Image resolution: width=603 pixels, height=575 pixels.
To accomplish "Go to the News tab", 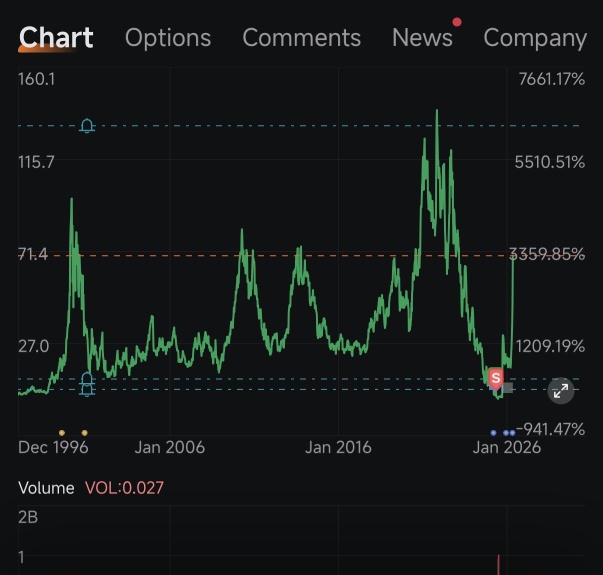I will coord(422,38).
